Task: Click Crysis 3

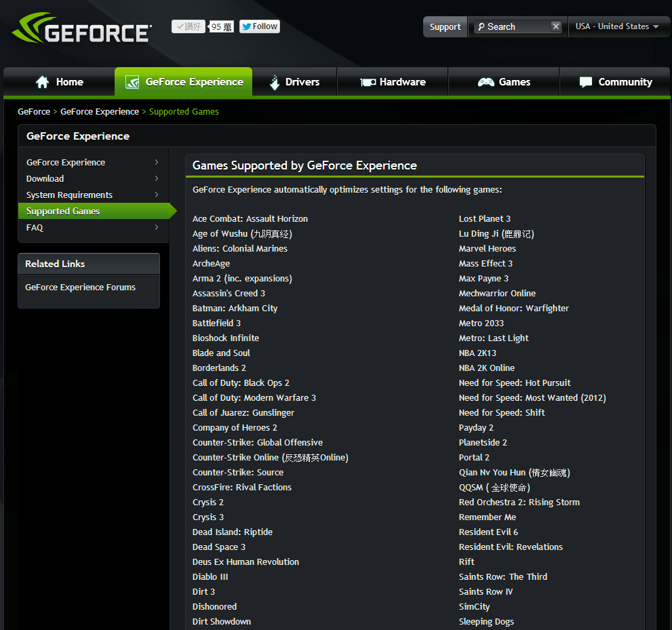Action: click(208, 517)
